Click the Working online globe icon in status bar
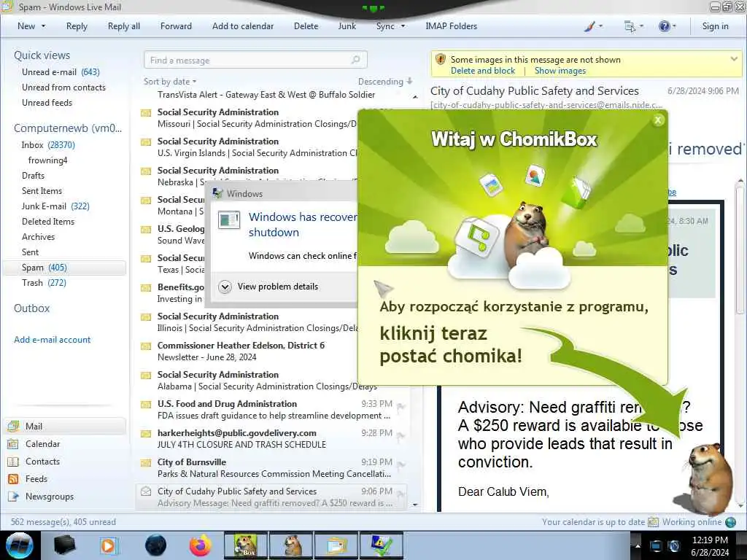The width and height of the screenshot is (747, 560). tap(730, 522)
